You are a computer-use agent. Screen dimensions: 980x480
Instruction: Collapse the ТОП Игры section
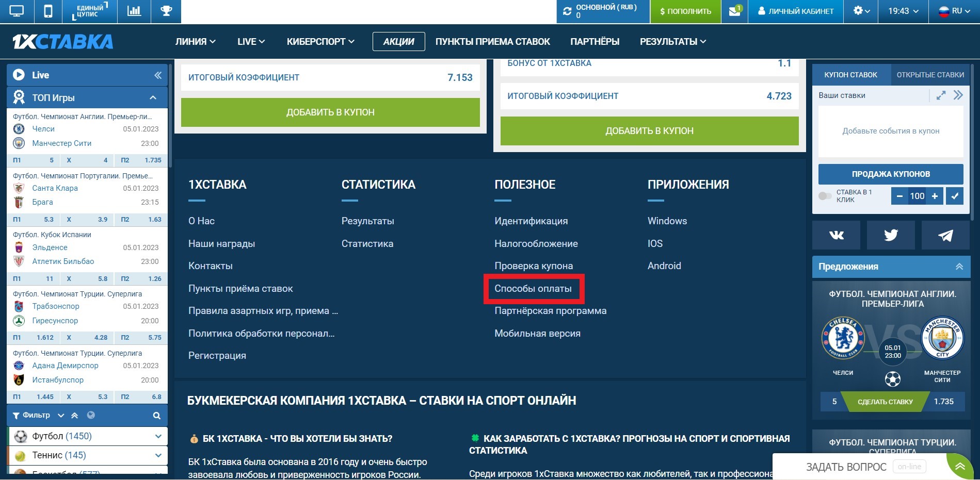point(153,97)
